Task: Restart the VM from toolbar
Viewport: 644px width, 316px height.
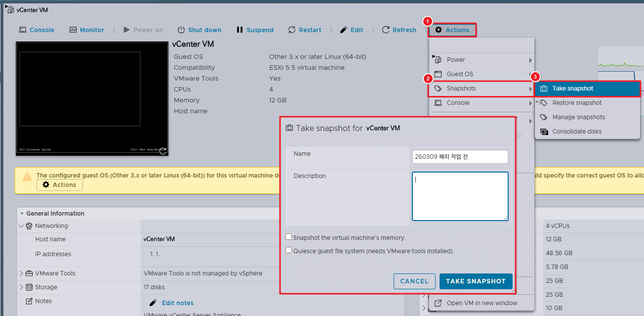Action: 305,30
